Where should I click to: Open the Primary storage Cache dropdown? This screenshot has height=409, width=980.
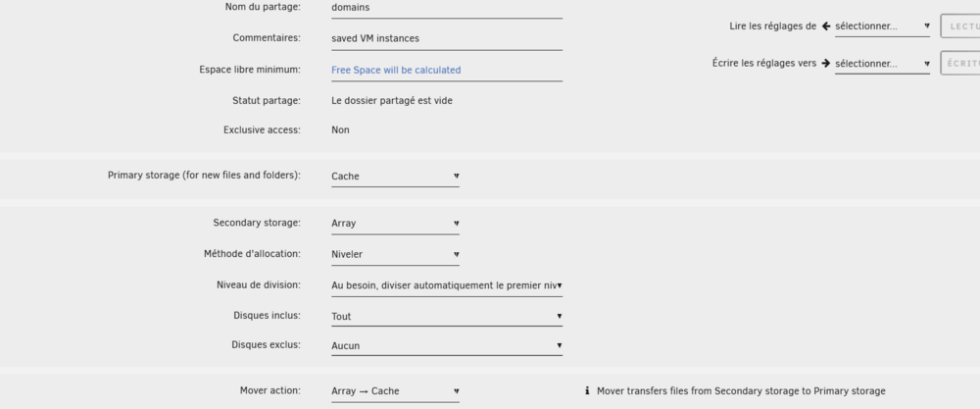pyautogui.click(x=395, y=177)
